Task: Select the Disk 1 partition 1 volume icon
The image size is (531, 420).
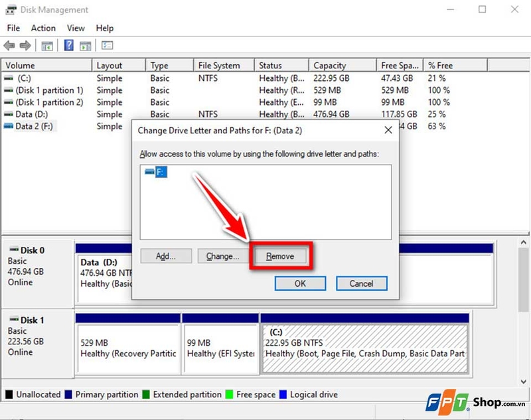Action: pos(9,90)
